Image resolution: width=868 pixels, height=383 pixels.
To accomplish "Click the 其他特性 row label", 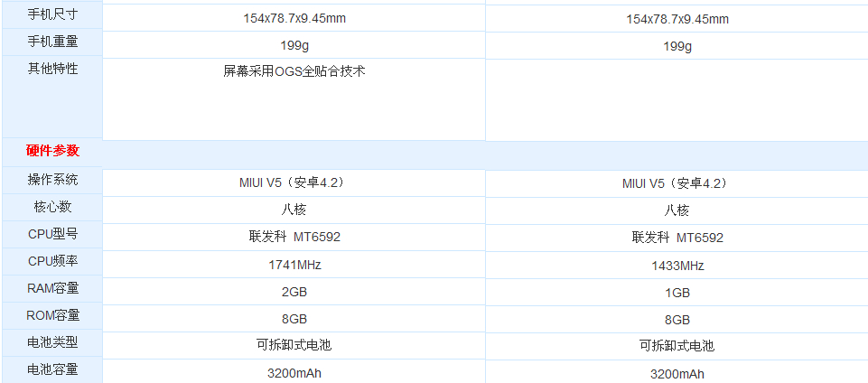I will coord(52,69).
